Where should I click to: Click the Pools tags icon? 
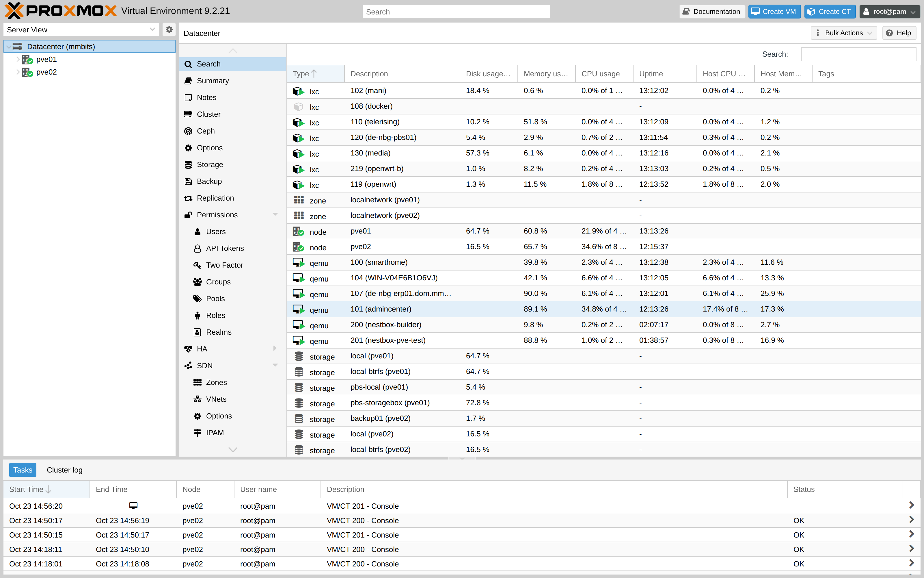tap(198, 299)
